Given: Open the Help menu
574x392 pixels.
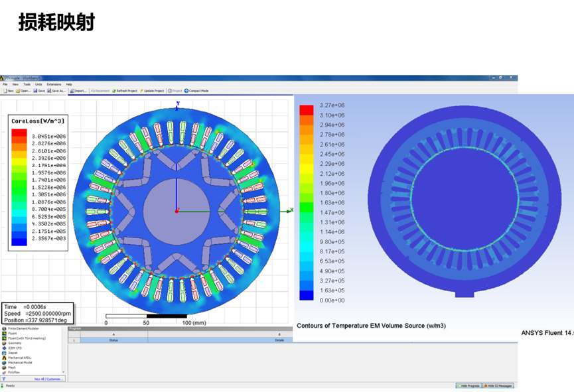Looking at the screenshot, I should (x=69, y=84).
